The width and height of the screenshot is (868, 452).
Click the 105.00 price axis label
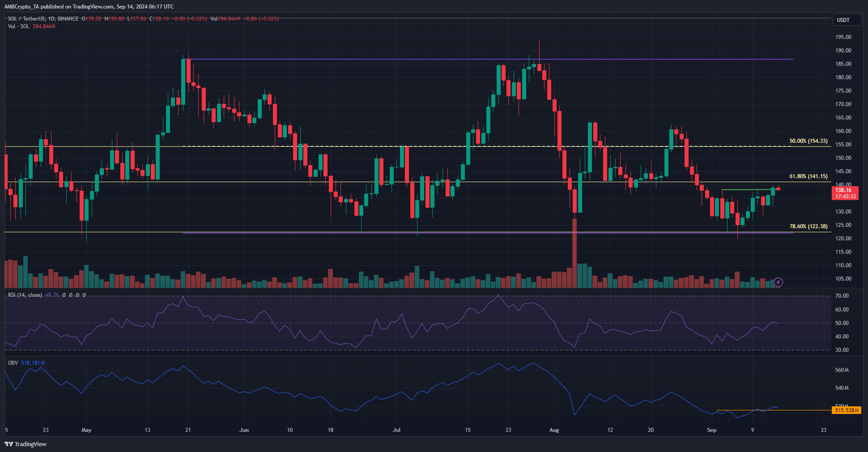pyautogui.click(x=843, y=279)
